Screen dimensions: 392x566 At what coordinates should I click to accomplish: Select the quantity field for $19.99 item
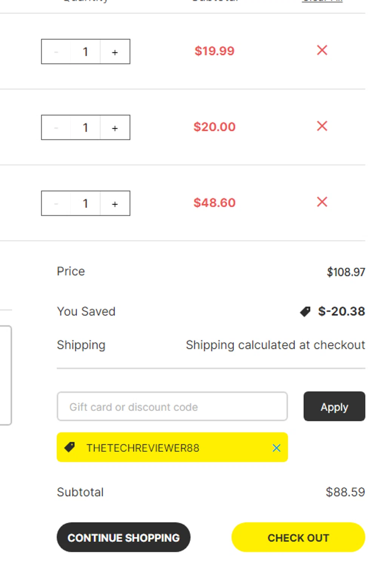coord(86,52)
